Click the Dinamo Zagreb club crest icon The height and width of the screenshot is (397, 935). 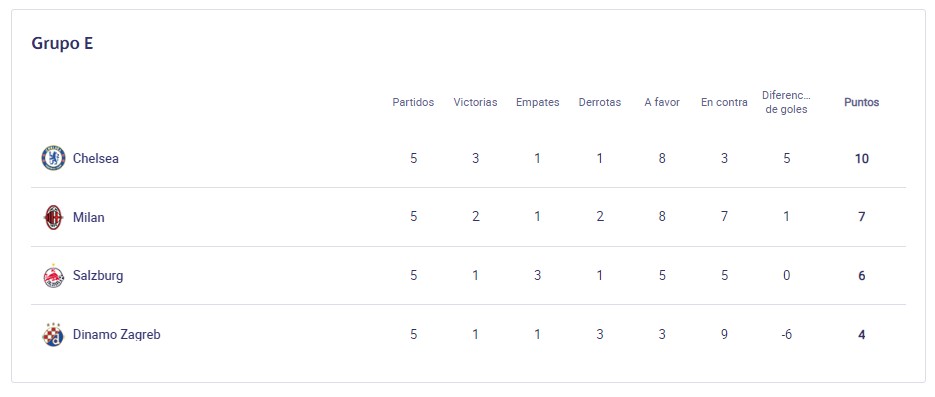point(53,335)
